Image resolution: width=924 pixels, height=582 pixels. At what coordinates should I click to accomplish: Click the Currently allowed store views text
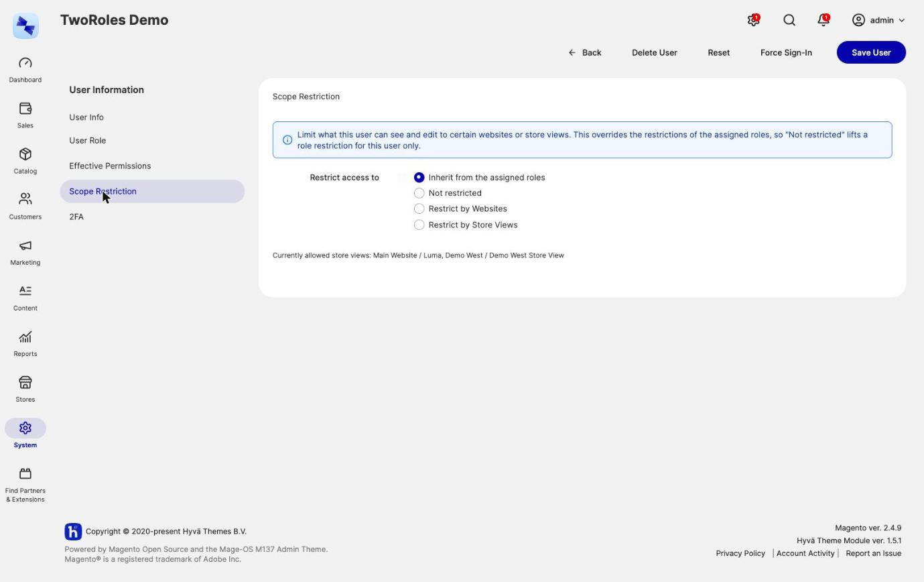418,255
